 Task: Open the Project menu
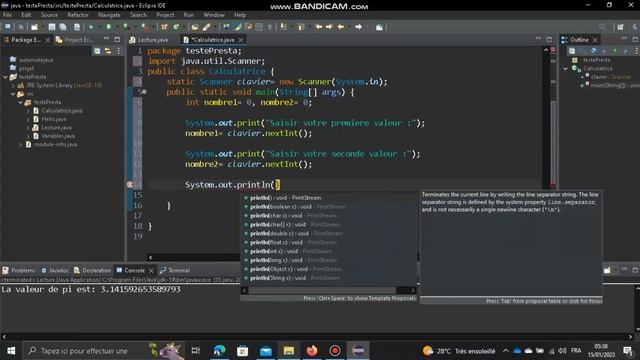[165, 15]
